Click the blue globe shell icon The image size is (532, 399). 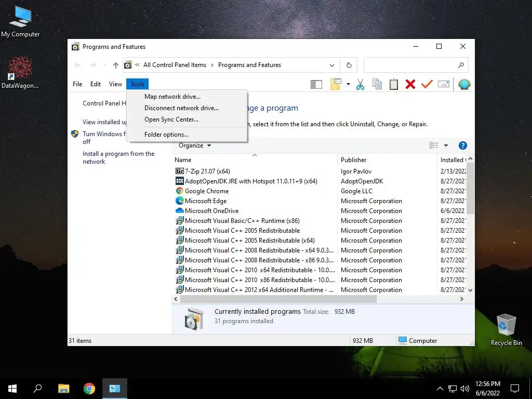[464, 84]
